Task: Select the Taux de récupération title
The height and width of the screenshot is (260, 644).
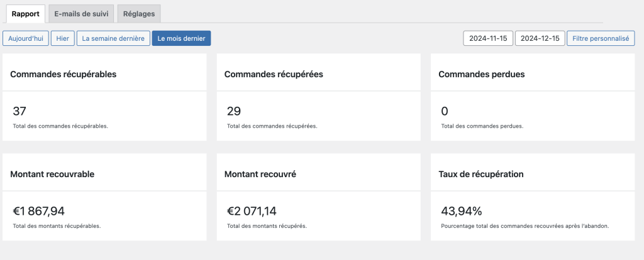Action: pos(481,174)
